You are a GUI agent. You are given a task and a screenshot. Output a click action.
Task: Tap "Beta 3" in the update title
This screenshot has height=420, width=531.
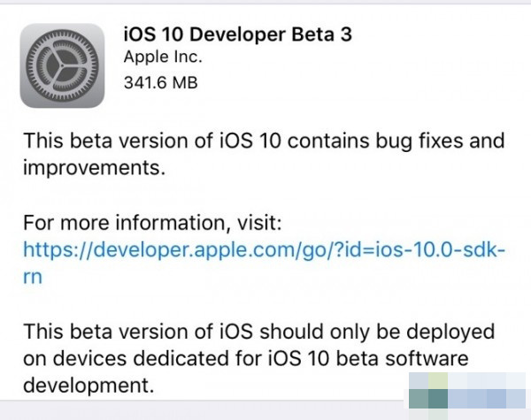pyautogui.click(x=322, y=34)
